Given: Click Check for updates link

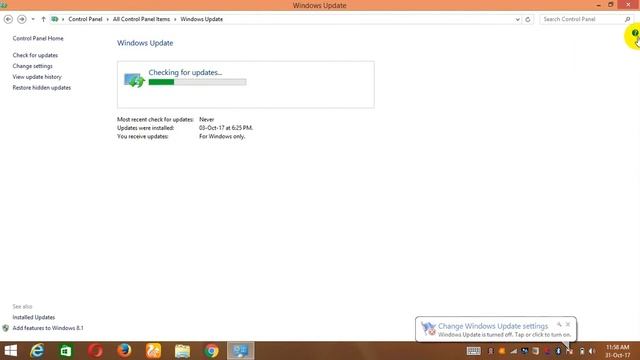Looking at the screenshot, I should (35, 55).
